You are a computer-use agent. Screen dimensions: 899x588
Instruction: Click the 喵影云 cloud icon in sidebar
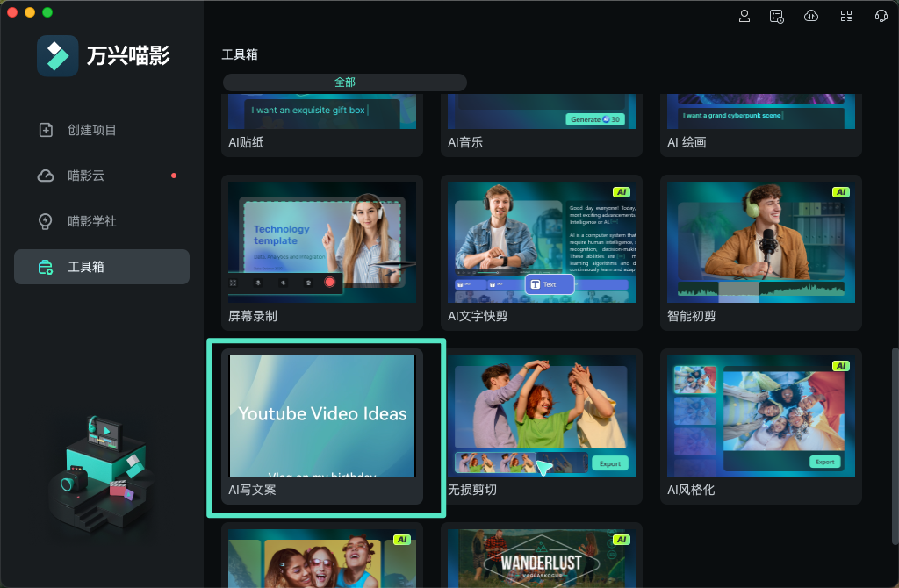click(46, 176)
